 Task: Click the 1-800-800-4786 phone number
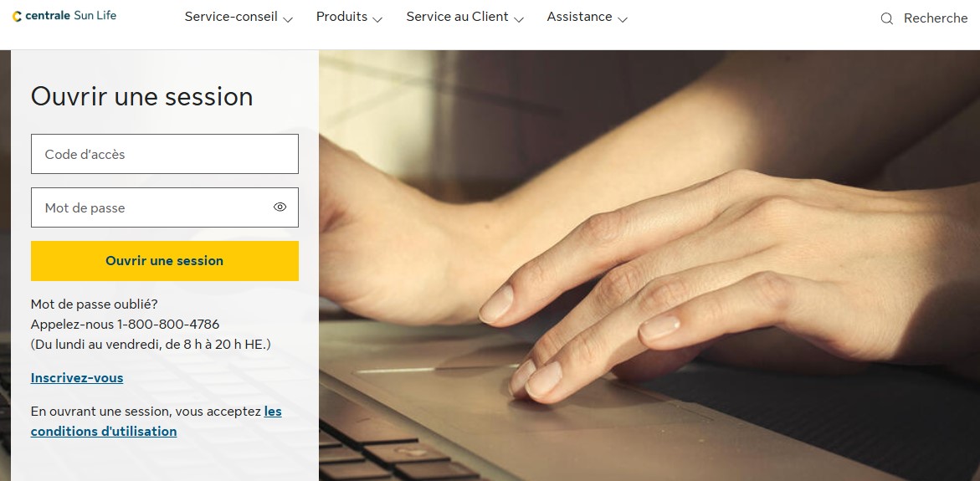[168, 325]
